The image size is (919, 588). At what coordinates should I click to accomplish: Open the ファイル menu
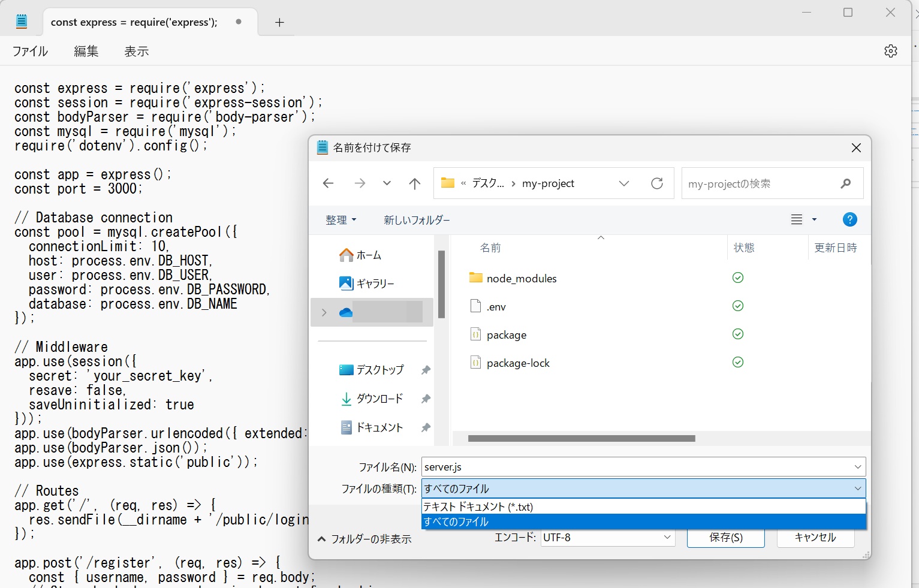(30, 52)
